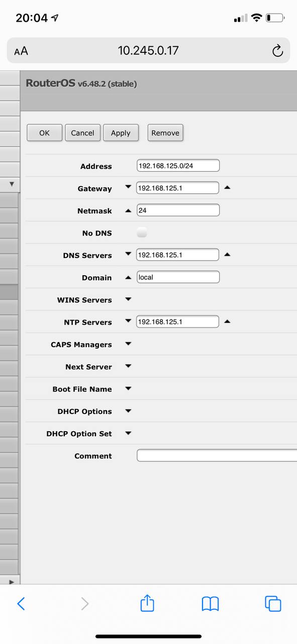
Task: Click the Remove button
Action: [165, 133]
